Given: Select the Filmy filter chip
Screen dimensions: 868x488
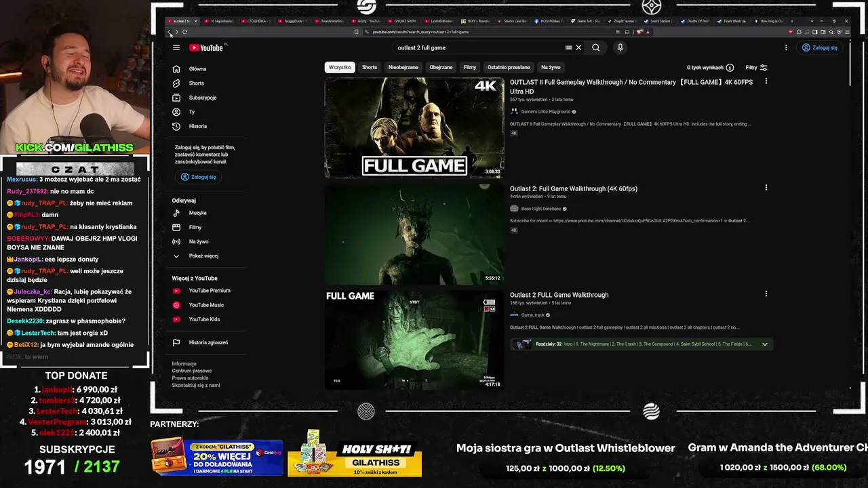Looking at the screenshot, I should (x=470, y=68).
